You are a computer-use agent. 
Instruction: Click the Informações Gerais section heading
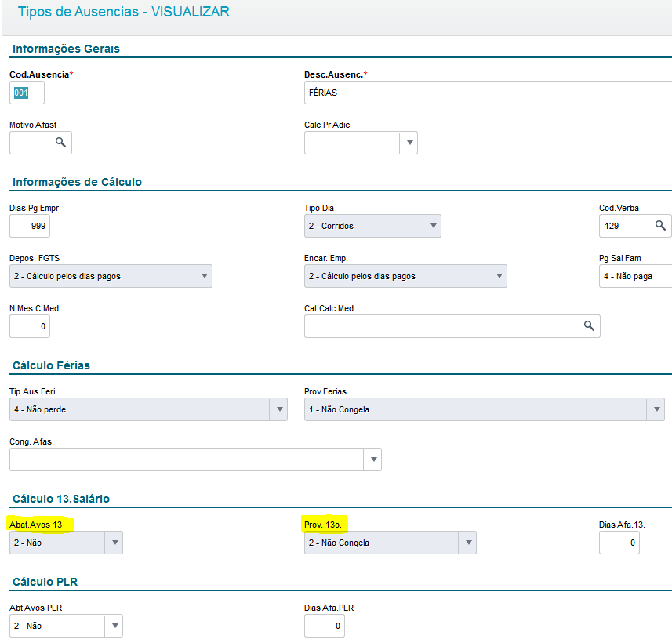pyautogui.click(x=66, y=49)
